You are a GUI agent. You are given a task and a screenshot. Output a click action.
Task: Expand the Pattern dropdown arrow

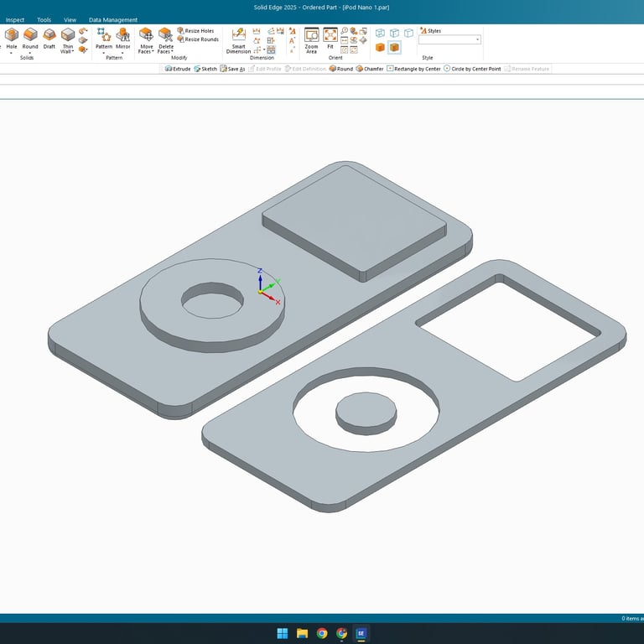pyautogui.click(x=104, y=53)
